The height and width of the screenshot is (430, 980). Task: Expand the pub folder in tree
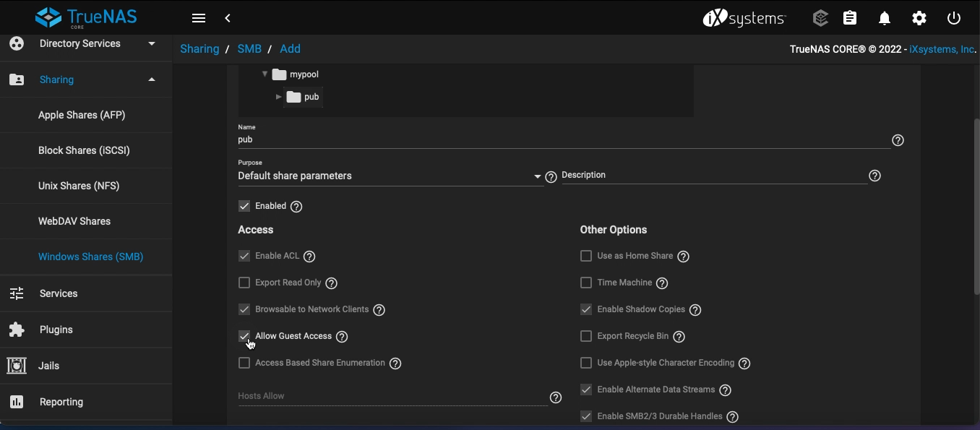tap(279, 97)
